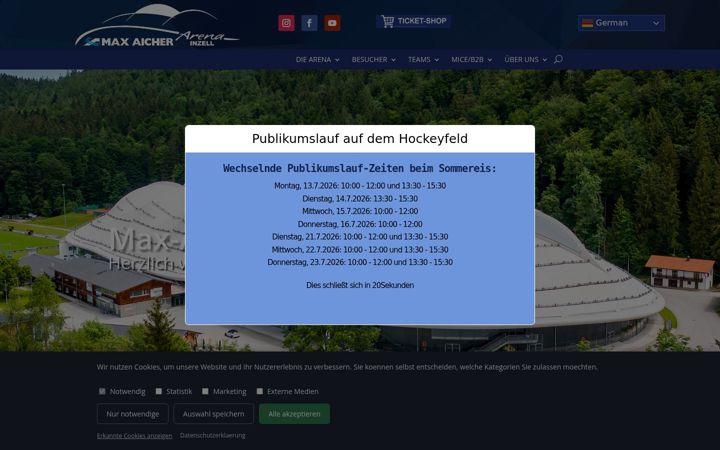Click the Nur notwendige button
The width and height of the screenshot is (720, 450).
(x=133, y=414)
